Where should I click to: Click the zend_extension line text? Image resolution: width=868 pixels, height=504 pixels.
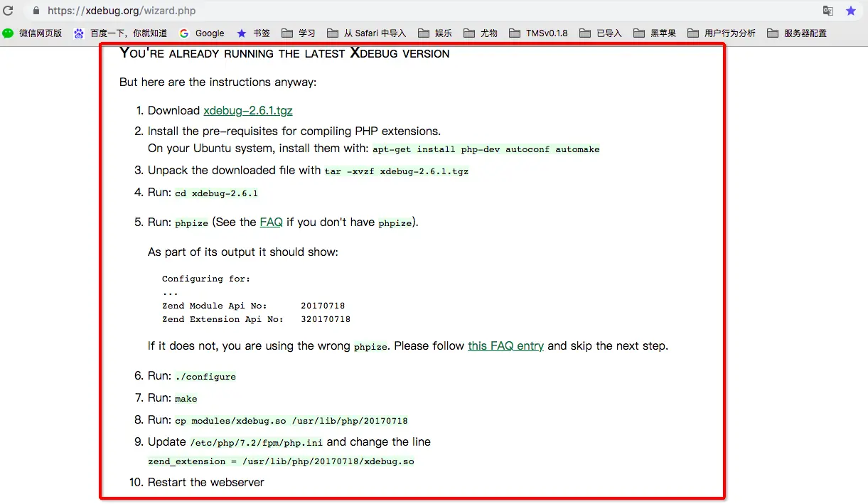point(281,461)
